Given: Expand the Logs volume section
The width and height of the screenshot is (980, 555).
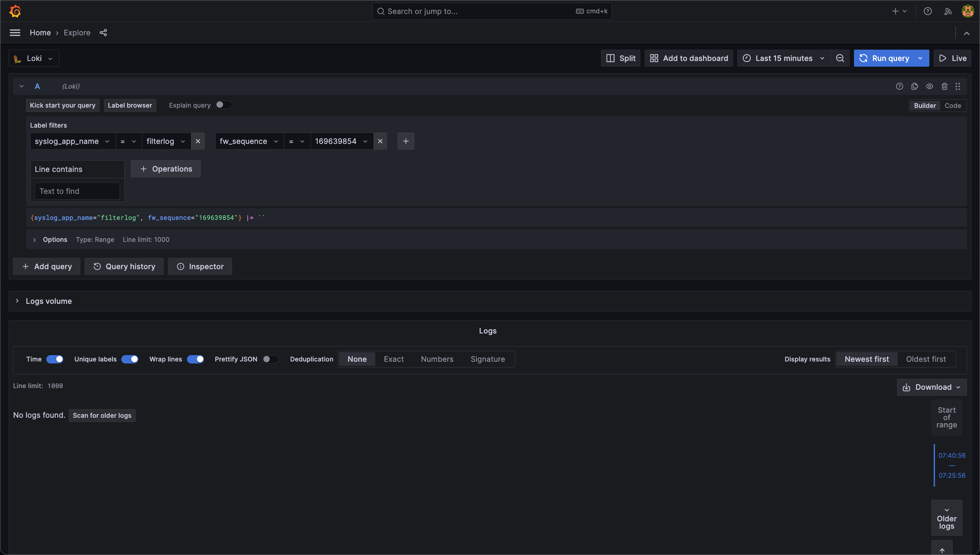Looking at the screenshot, I should pos(17,301).
